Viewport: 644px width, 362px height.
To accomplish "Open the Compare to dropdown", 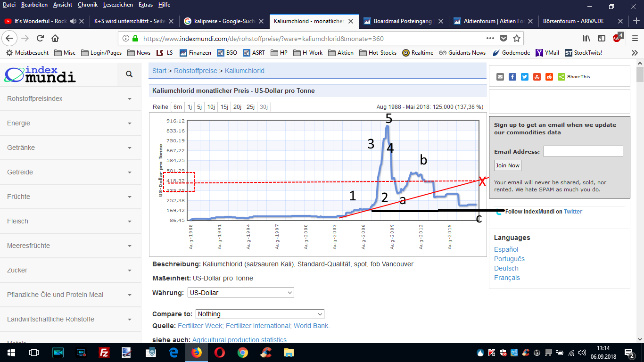I will [260, 314].
